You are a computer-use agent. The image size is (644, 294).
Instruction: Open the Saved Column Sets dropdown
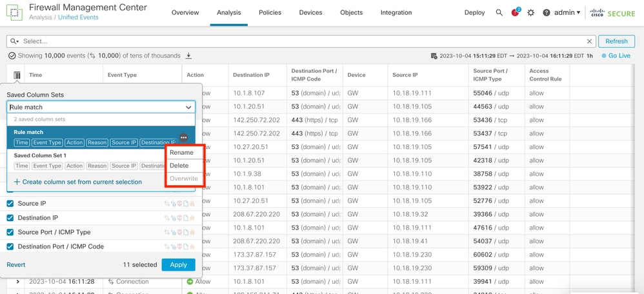pos(101,107)
